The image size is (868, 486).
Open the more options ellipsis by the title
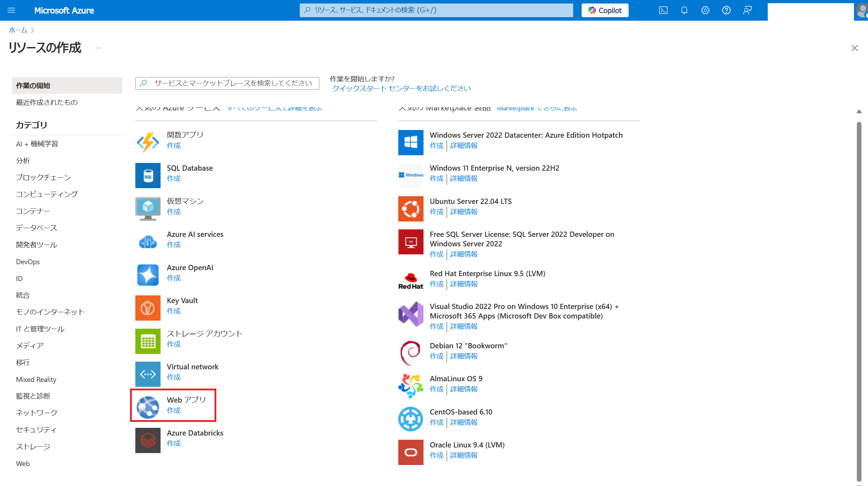click(99, 48)
